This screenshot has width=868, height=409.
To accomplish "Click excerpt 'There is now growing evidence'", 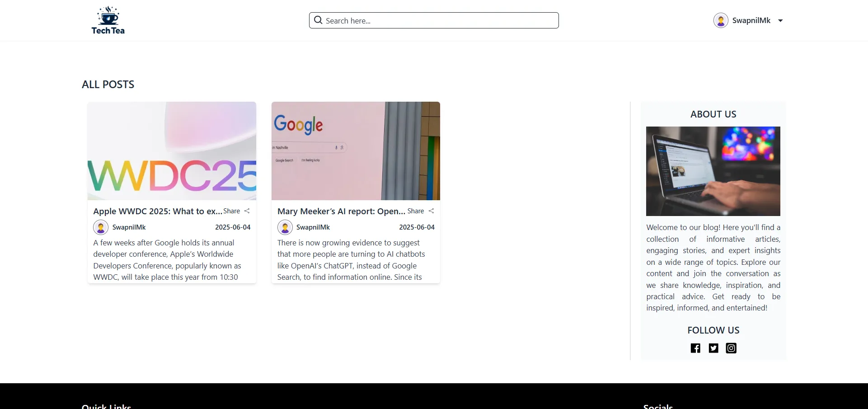I will click(x=352, y=260).
